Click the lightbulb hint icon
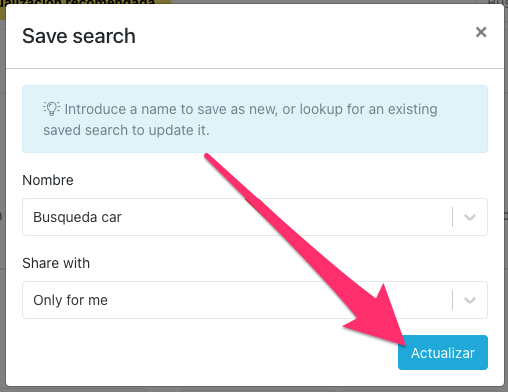Viewport: 508px width, 392px height. pyautogui.click(x=52, y=108)
